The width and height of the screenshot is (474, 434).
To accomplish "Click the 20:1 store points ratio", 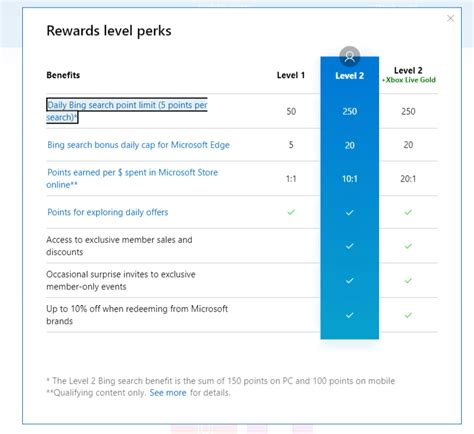I will pos(408,179).
